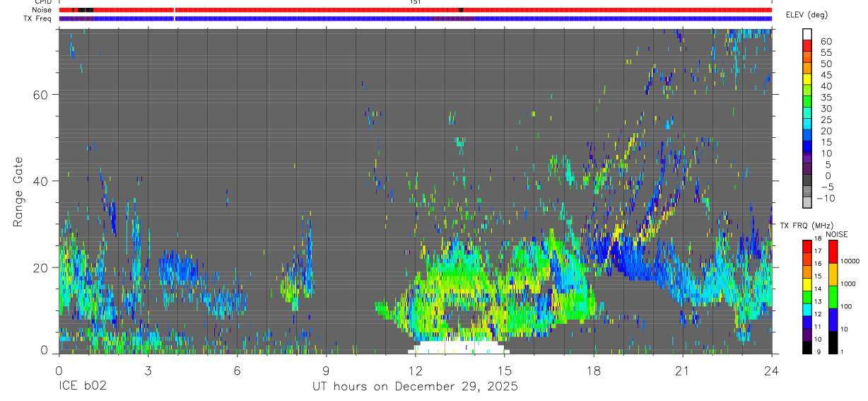Click the elevation colorbar label '−5'

826,187
